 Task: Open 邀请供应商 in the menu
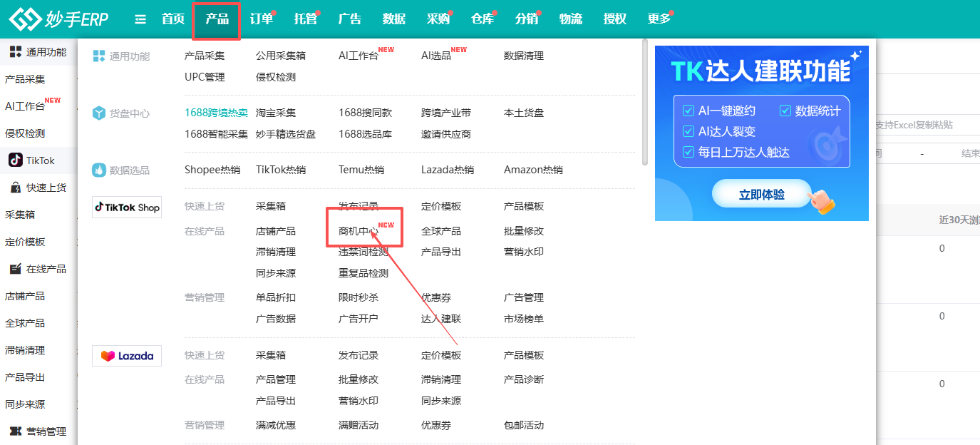click(x=446, y=134)
